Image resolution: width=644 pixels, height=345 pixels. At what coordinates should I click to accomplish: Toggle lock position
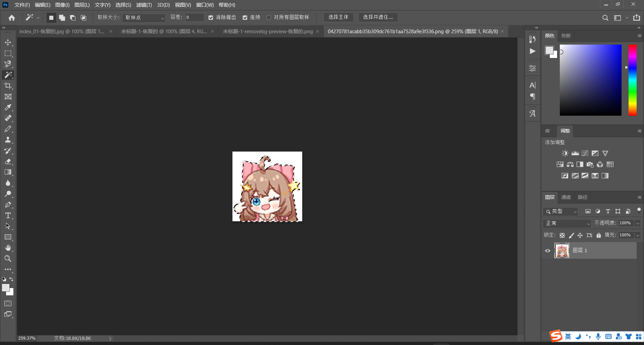pos(580,235)
